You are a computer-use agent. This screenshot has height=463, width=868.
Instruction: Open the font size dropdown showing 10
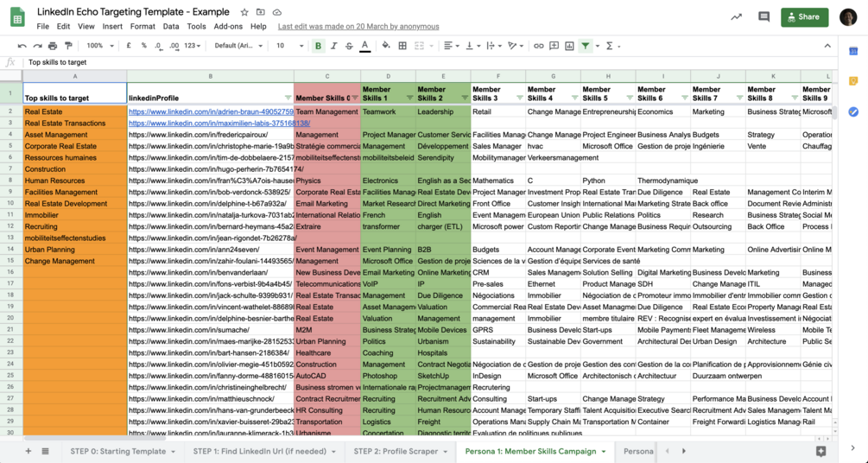[x=290, y=46]
